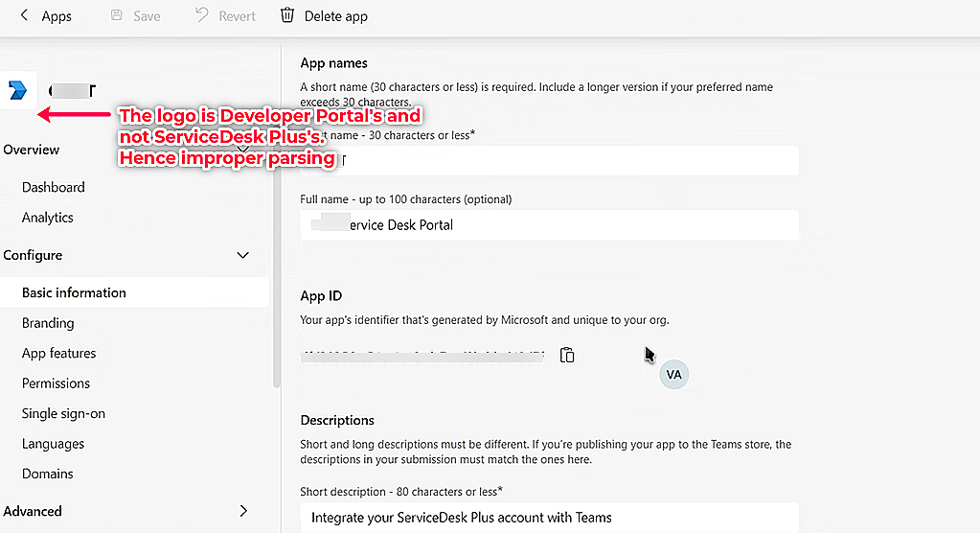
Task: Open the Domains section
Action: click(x=48, y=474)
